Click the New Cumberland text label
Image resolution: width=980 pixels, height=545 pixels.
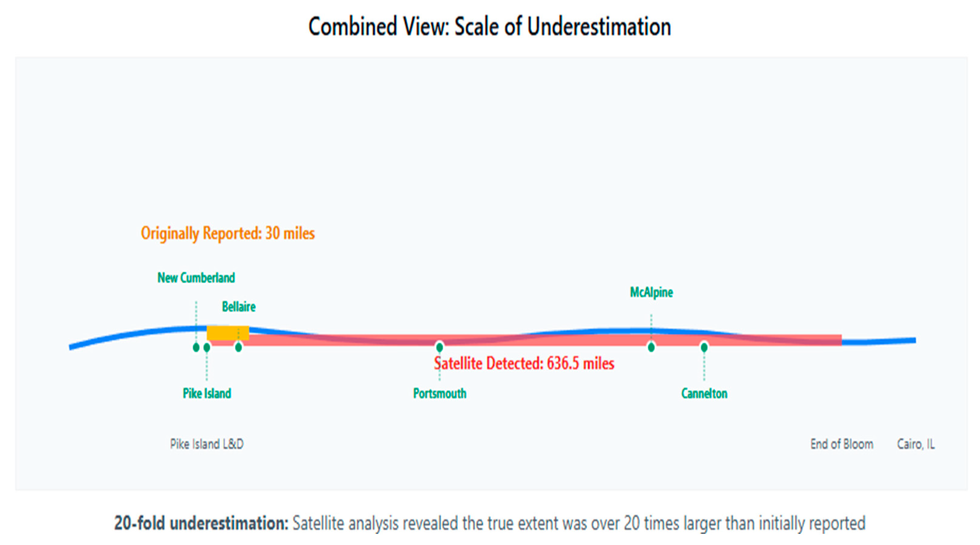(196, 278)
